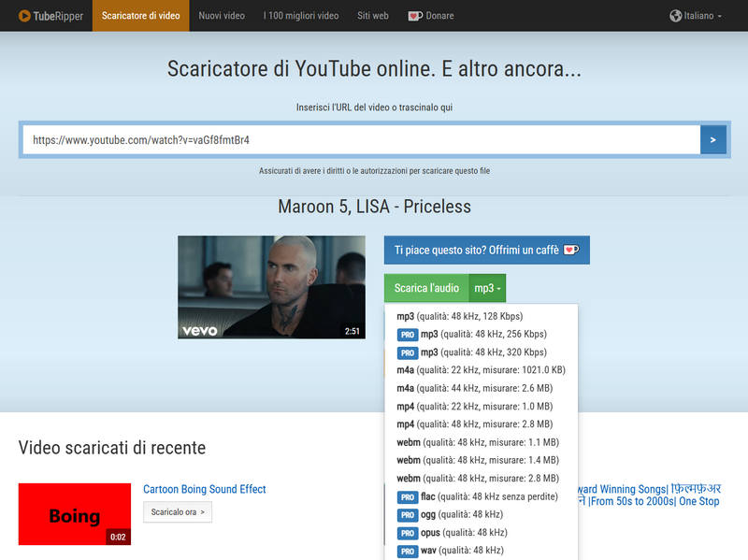Open Scaricatore di video tab

141,16
